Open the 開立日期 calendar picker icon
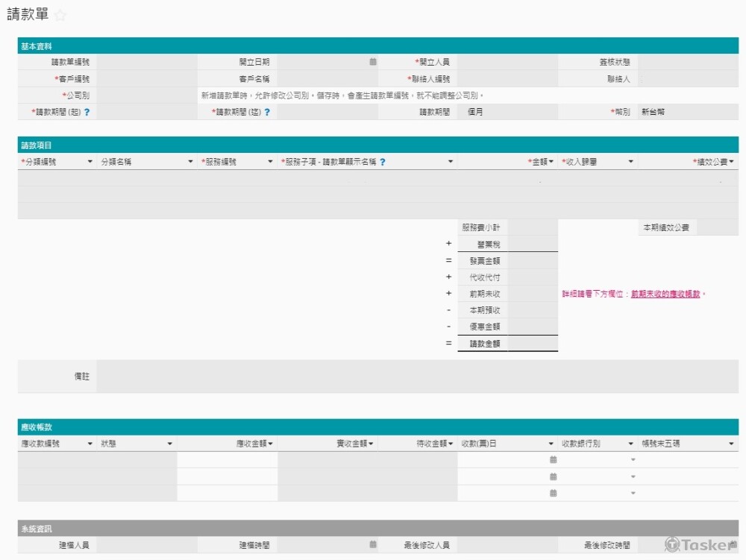The width and height of the screenshot is (746, 560). point(373,62)
